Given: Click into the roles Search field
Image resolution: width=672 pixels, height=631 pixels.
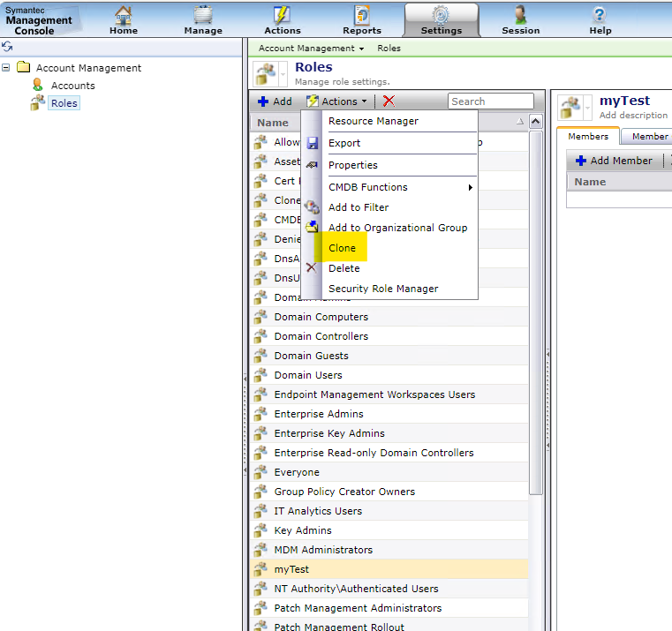Looking at the screenshot, I should point(490,101).
